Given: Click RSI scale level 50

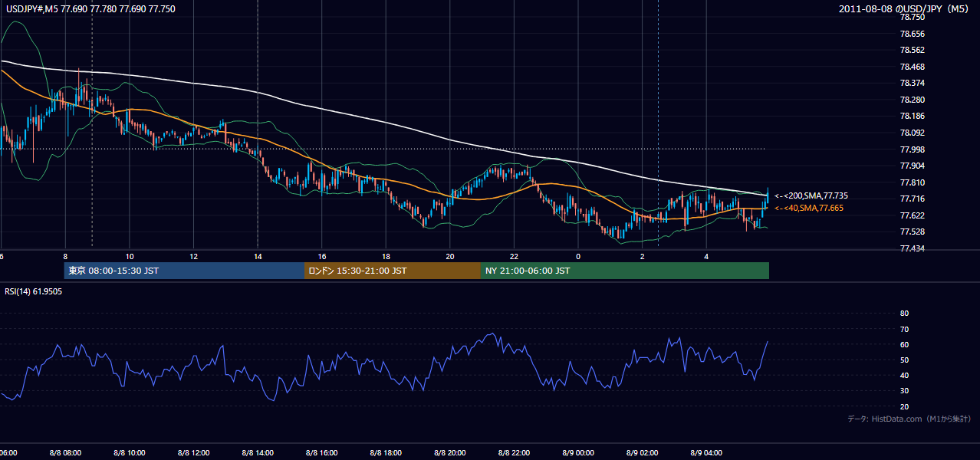Looking at the screenshot, I should click(904, 360).
